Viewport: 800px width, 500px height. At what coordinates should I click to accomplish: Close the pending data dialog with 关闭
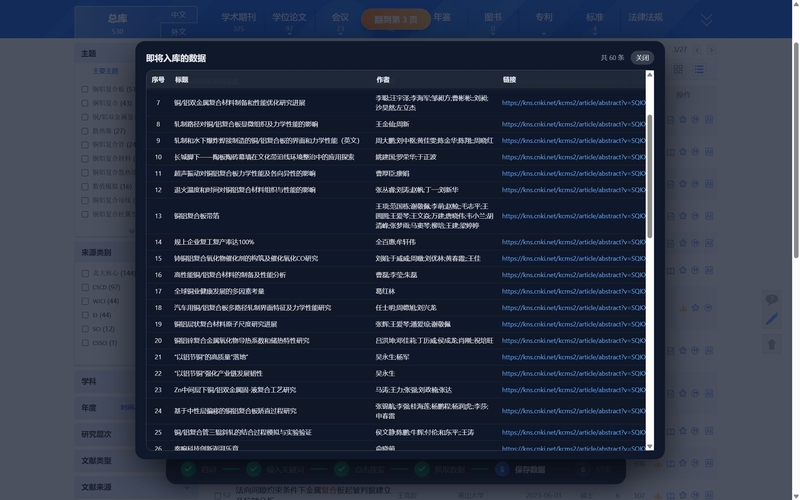click(642, 58)
